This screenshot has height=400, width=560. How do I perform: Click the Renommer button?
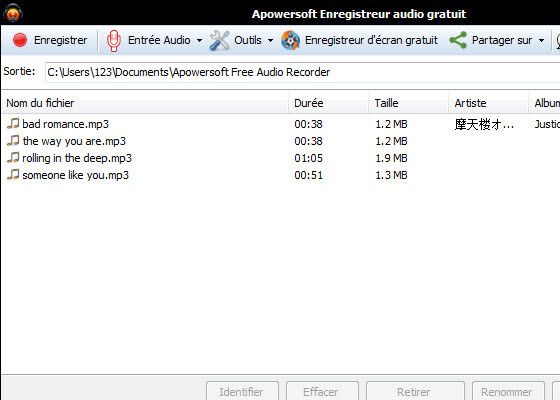pyautogui.click(x=508, y=391)
